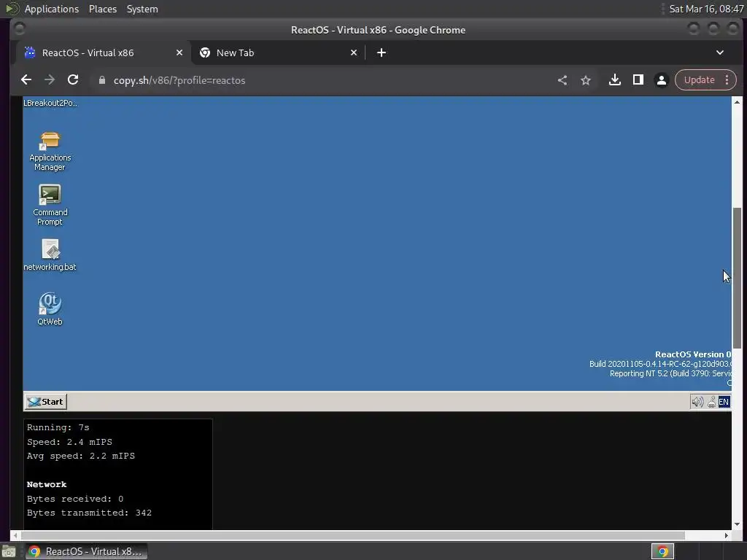
Task: Bookmark this tab with star
Action: coord(586,80)
